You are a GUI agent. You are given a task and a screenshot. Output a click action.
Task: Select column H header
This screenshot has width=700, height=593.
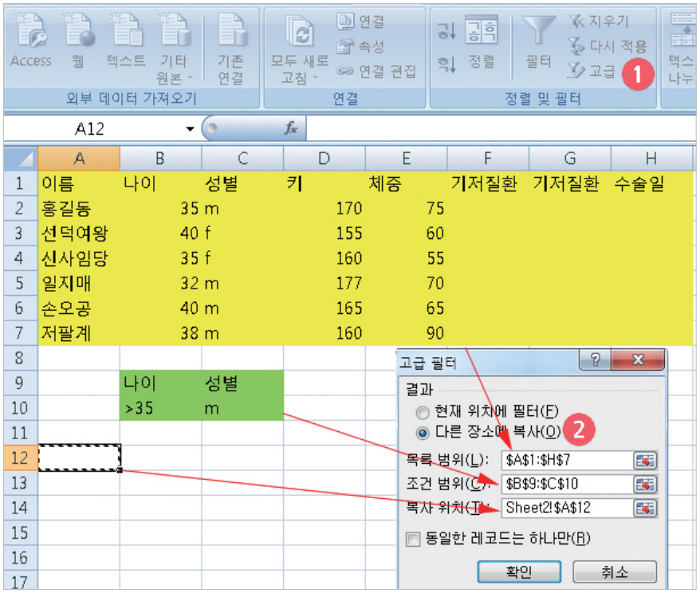tap(651, 159)
